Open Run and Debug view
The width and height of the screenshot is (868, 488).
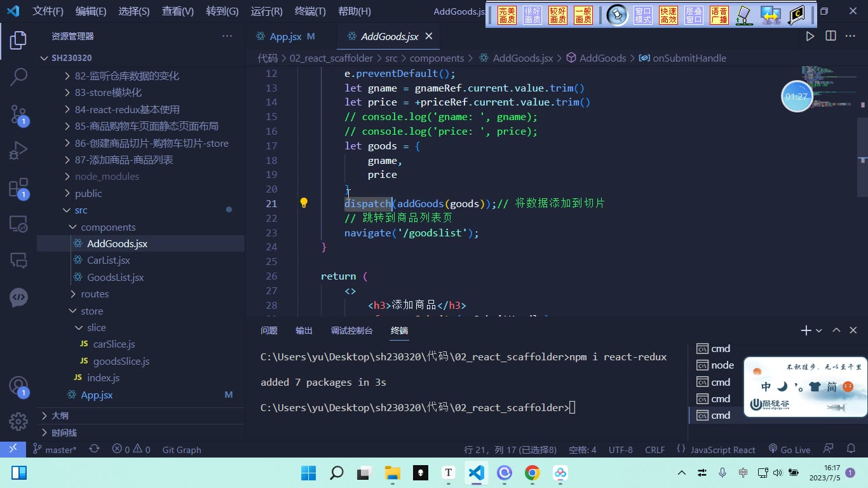(x=18, y=151)
